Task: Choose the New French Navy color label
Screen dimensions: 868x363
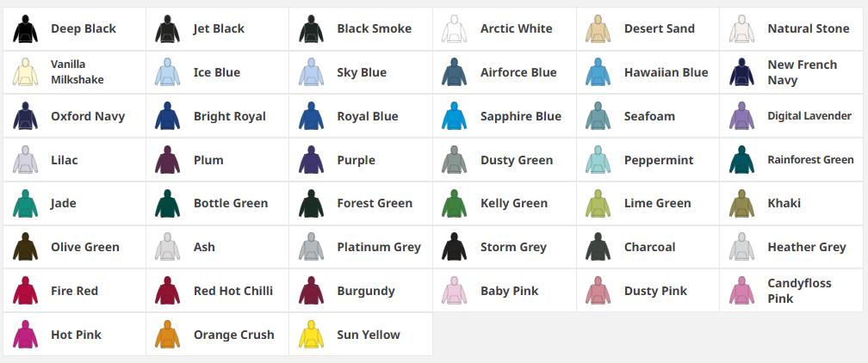Action: (802, 72)
